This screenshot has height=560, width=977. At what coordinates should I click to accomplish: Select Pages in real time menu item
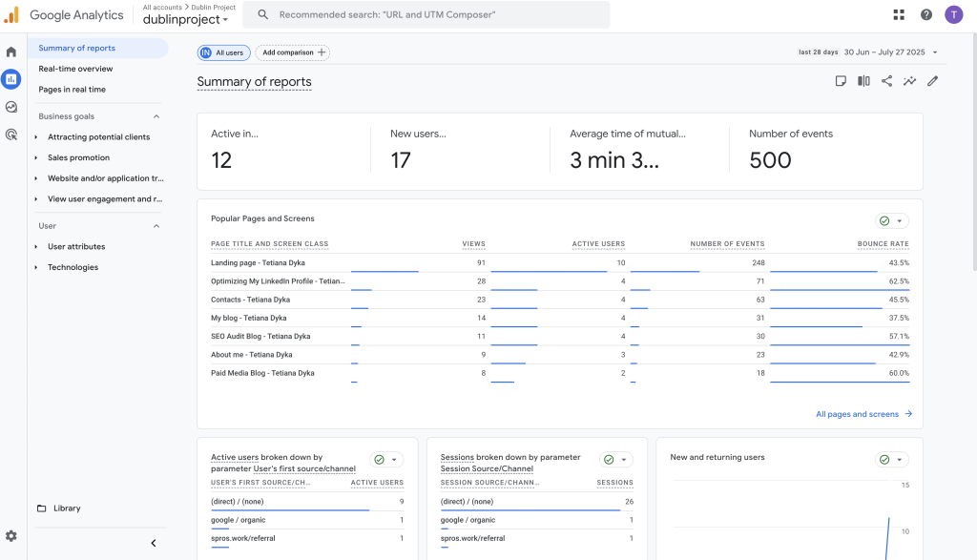point(72,90)
